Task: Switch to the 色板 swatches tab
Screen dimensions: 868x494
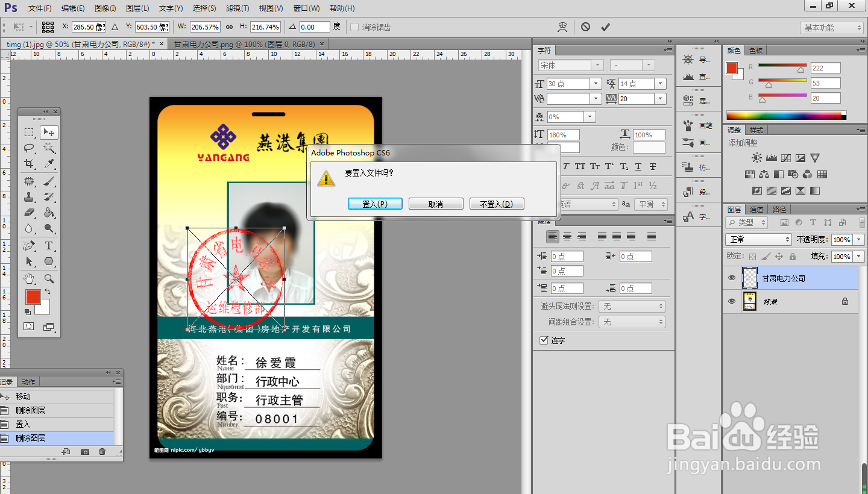Action: point(756,51)
